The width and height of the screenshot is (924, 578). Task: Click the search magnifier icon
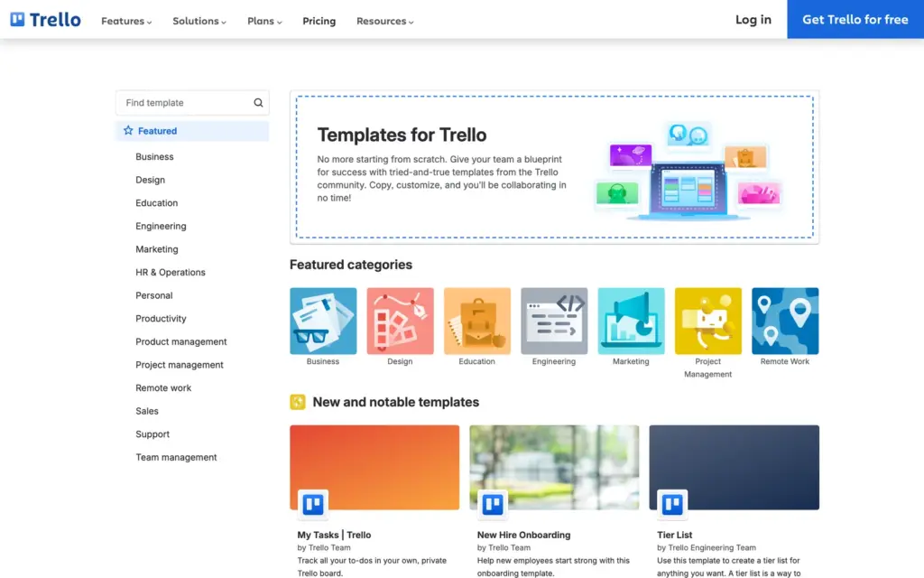coord(258,103)
